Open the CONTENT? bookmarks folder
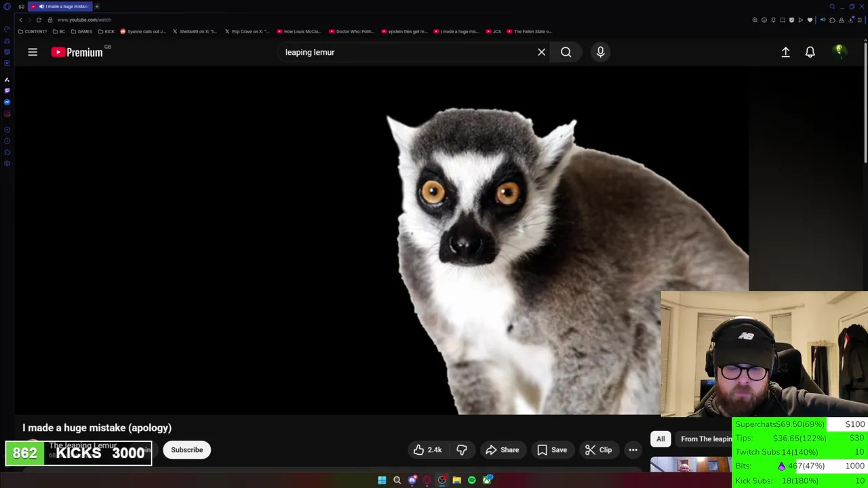 pos(33,31)
